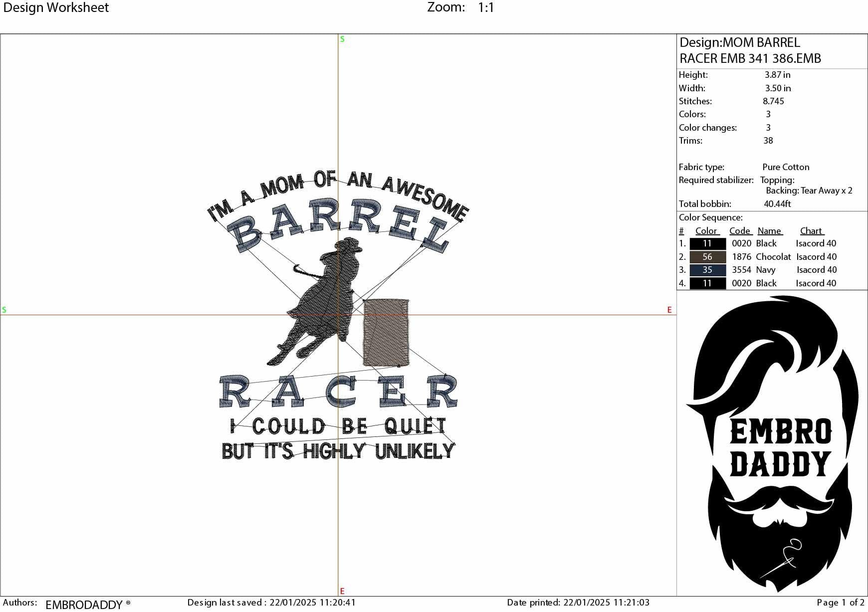The image size is (868, 612).
Task: Click the 'RACER' lettering in the design
Action: pos(338,391)
